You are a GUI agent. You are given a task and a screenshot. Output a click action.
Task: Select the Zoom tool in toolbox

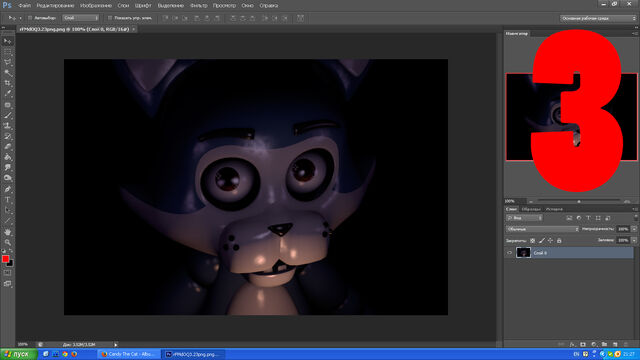tap(8, 242)
